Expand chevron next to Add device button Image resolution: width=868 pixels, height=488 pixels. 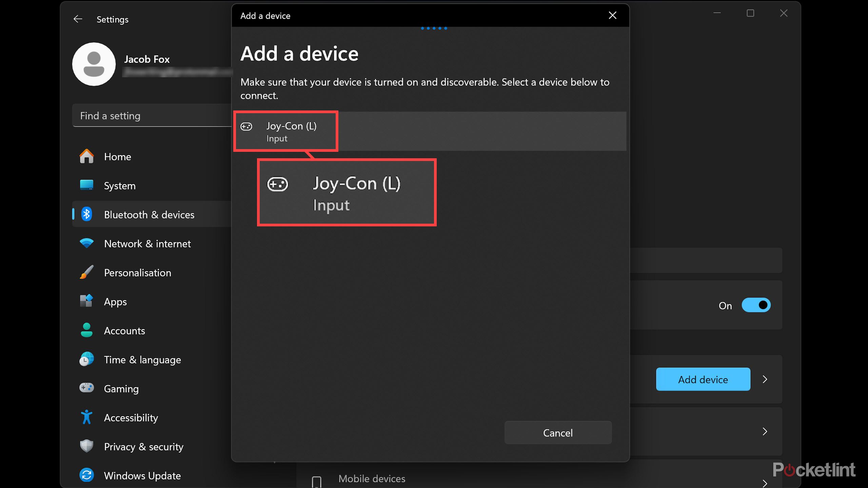click(x=765, y=379)
